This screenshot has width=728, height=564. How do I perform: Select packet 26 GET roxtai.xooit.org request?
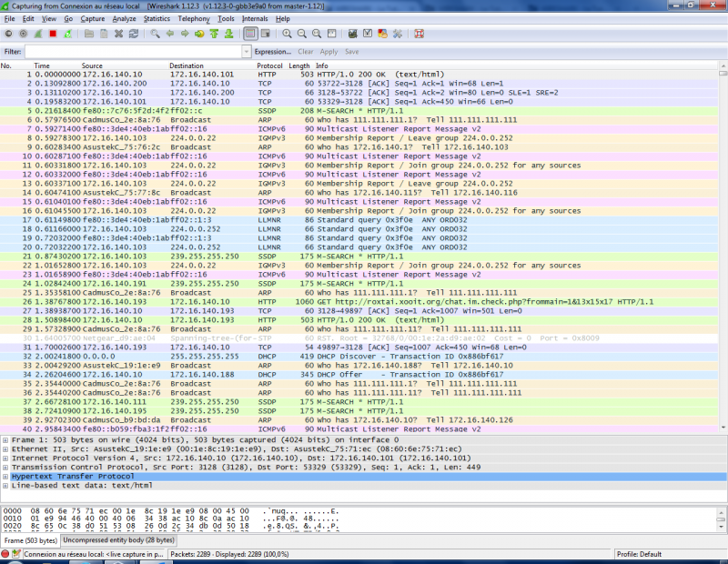coord(359,302)
